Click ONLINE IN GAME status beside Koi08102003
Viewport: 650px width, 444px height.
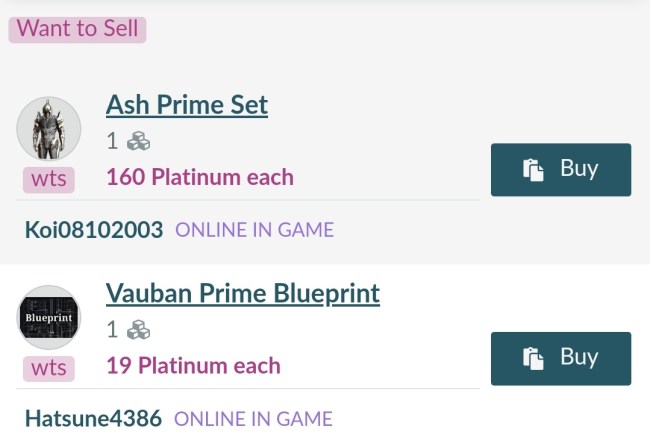[254, 230]
